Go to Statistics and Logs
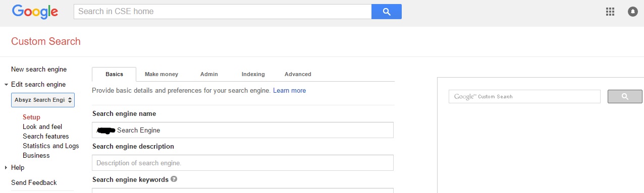Image resolution: width=644 pixels, height=193 pixels. pos(51,146)
